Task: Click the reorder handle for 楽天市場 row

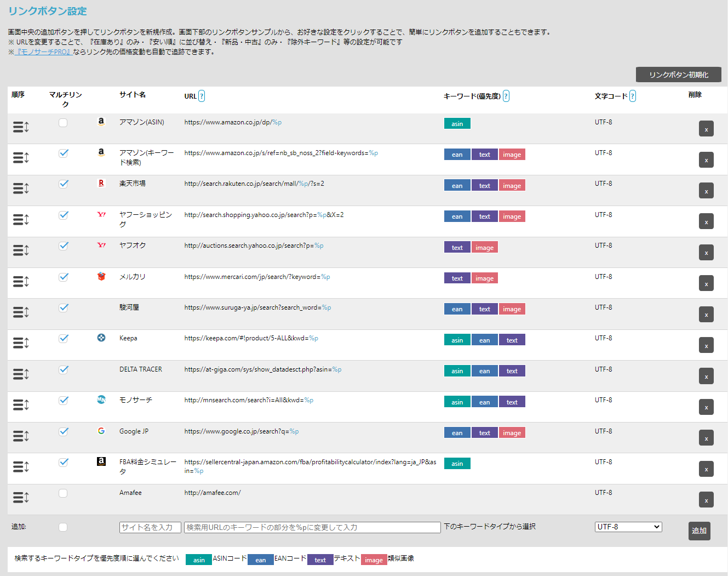Action: point(21,189)
